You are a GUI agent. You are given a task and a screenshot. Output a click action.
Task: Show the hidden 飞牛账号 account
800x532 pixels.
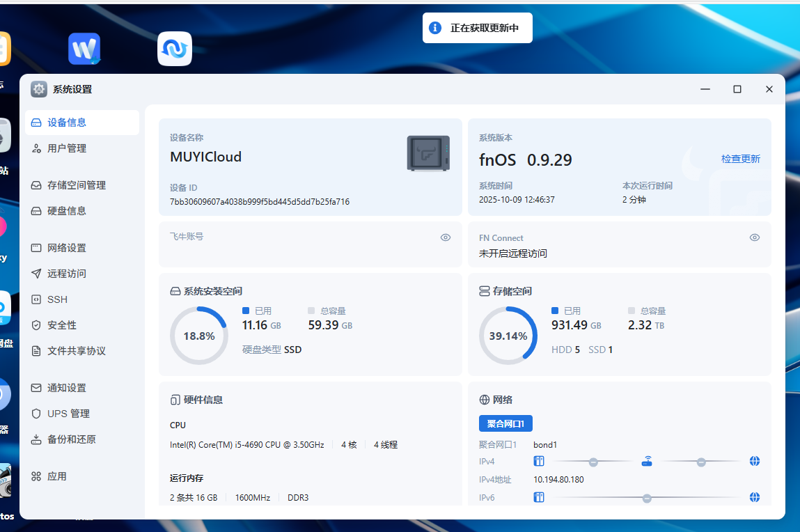pyautogui.click(x=446, y=237)
